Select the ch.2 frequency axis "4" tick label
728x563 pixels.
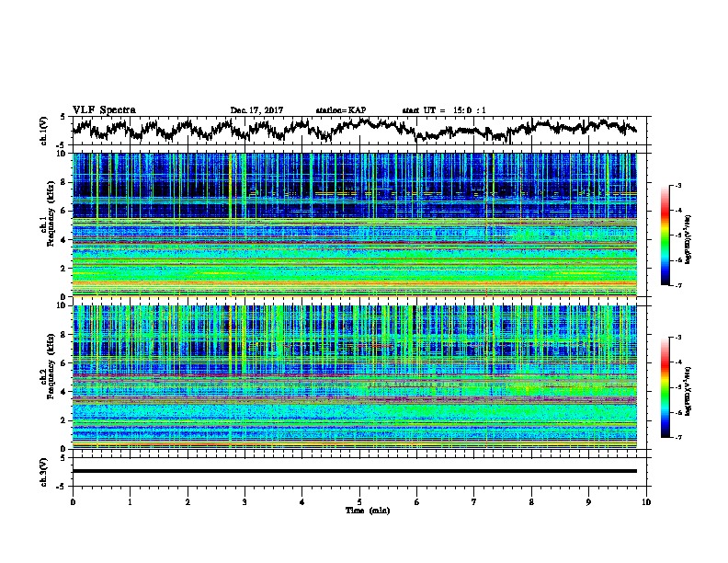tap(64, 392)
